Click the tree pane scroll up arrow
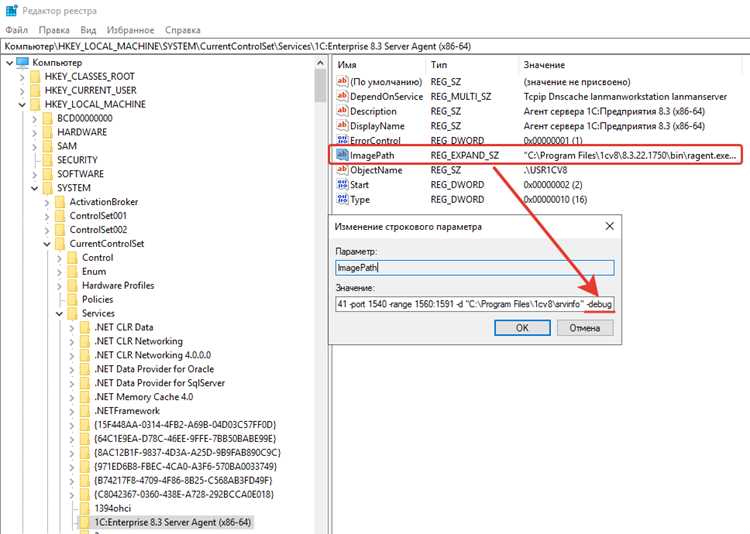Screen dimensions: 750x534 [x=320, y=63]
